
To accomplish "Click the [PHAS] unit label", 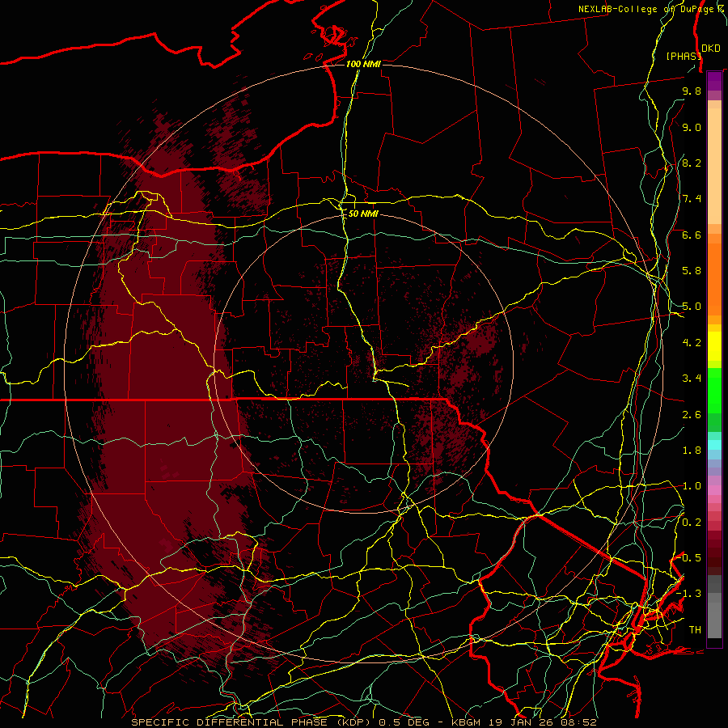I will 684,56.
